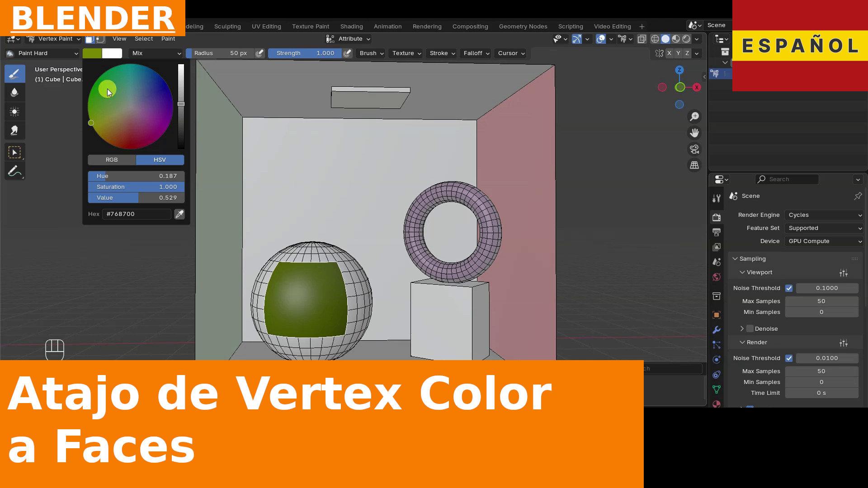Toggle X-ray view button
Screen dimensions: 868x488
[x=642, y=39]
